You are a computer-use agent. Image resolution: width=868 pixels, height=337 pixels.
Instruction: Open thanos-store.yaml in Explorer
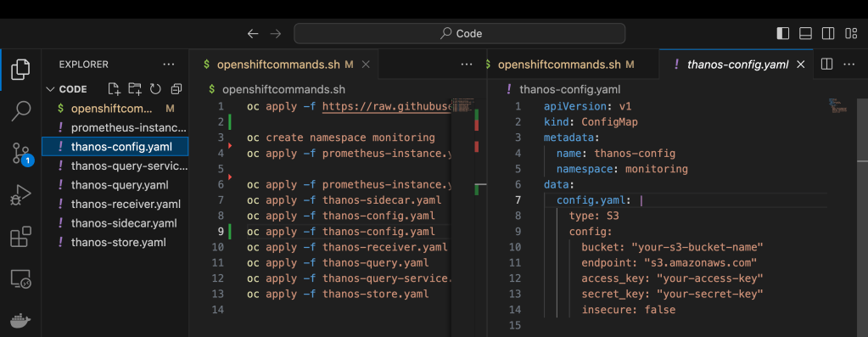click(115, 243)
